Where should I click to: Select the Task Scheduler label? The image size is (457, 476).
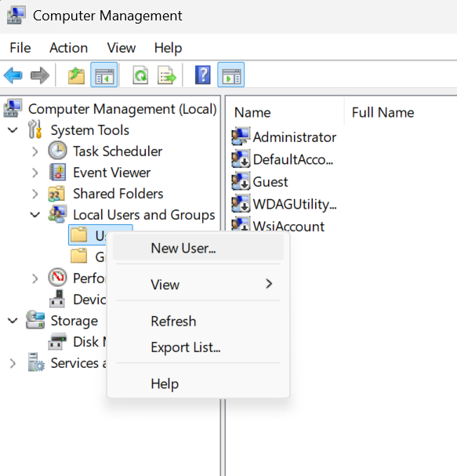[118, 151]
